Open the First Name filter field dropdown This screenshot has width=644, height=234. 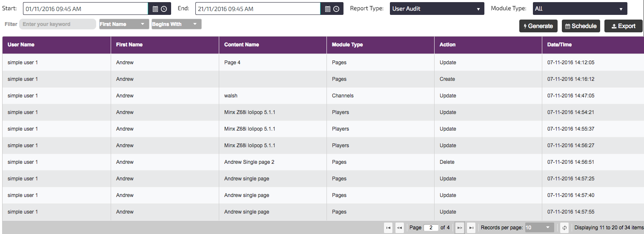[124, 24]
